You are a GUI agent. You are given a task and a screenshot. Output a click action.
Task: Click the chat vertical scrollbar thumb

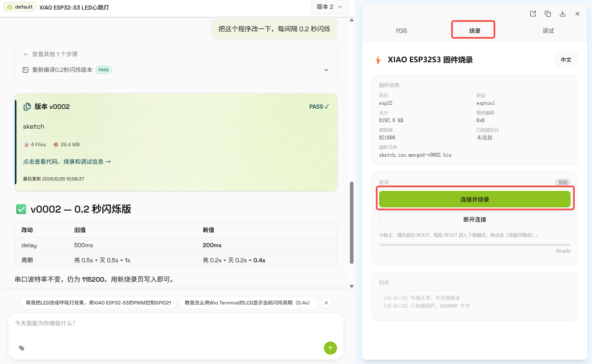coord(352,222)
